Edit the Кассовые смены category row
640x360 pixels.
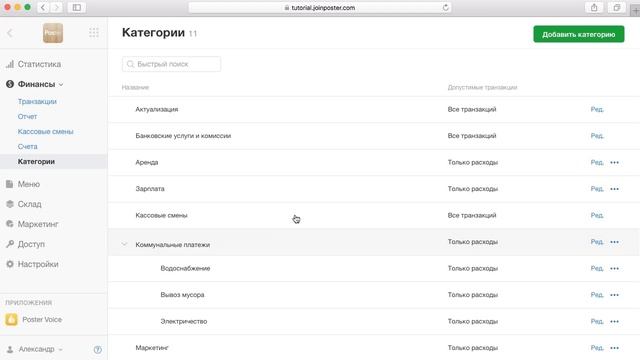coord(597,216)
